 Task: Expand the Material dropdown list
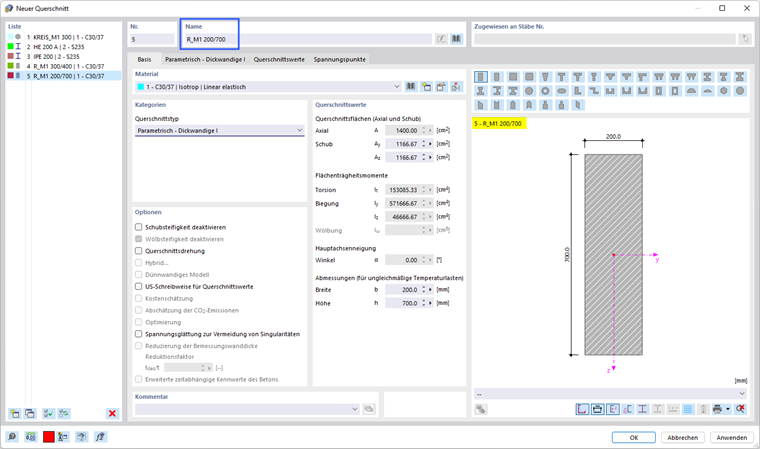click(x=269, y=87)
